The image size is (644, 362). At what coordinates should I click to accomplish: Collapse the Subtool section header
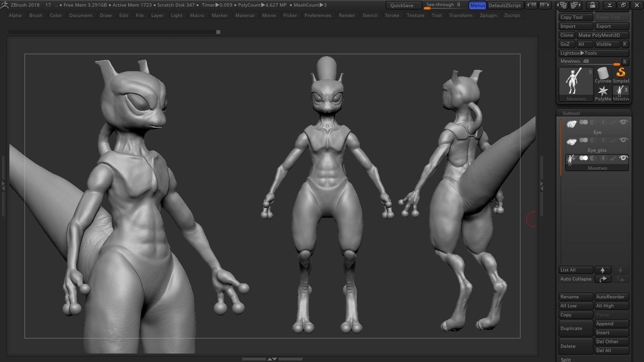click(x=571, y=114)
